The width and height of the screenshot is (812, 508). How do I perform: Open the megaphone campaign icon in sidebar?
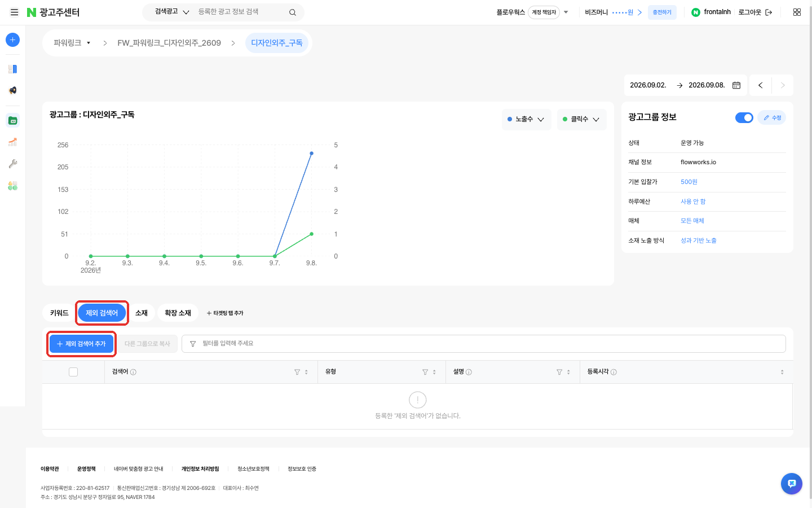[x=12, y=90]
